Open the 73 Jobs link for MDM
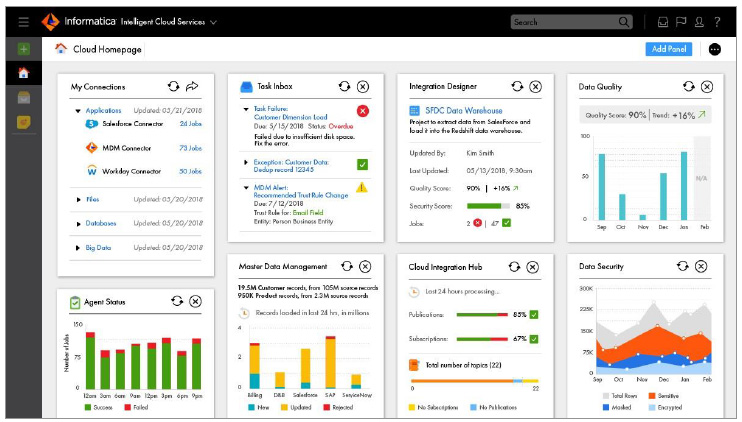Image resolution: width=742 pixels, height=422 pixels. [x=191, y=148]
